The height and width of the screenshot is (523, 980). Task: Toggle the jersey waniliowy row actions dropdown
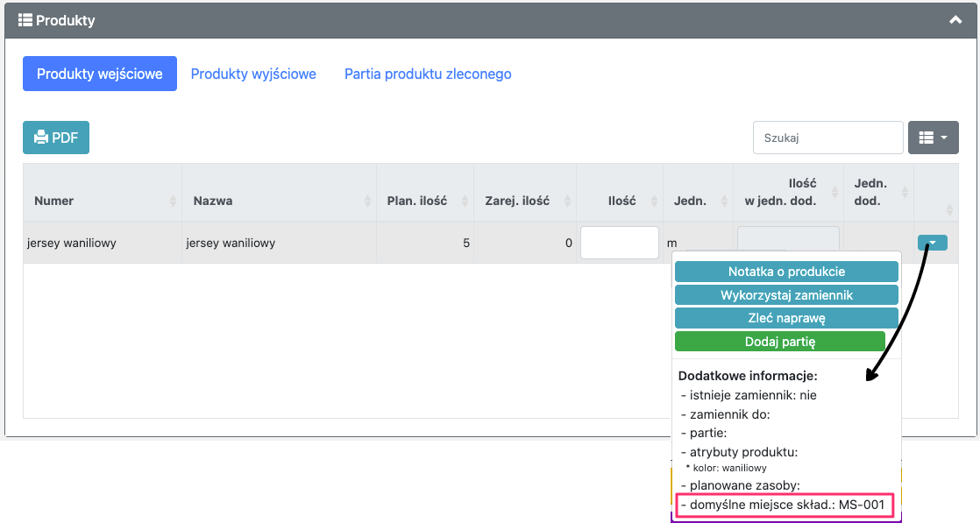tap(933, 243)
